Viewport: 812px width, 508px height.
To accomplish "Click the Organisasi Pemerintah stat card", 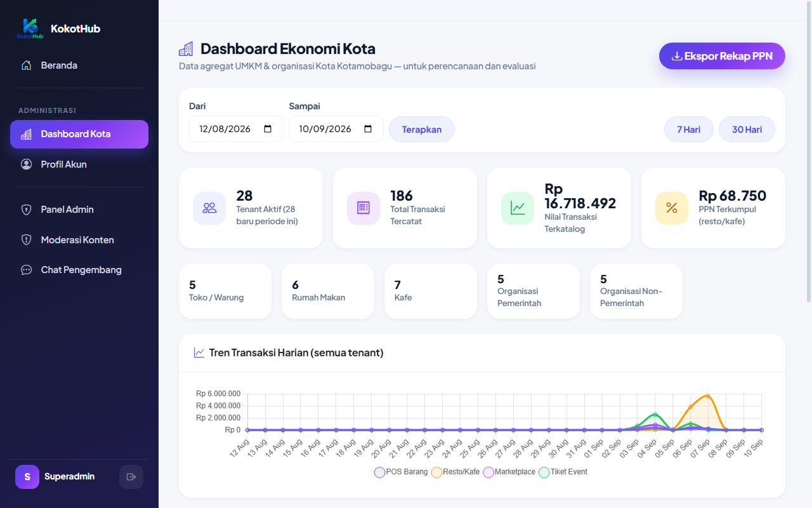I will (534, 291).
